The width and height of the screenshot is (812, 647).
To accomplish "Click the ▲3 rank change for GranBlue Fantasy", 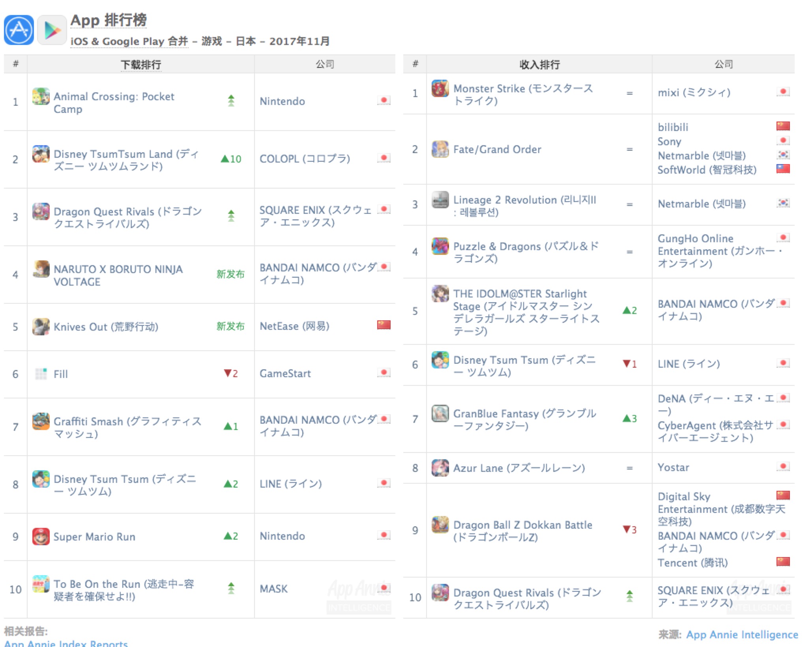I will 630,418.
